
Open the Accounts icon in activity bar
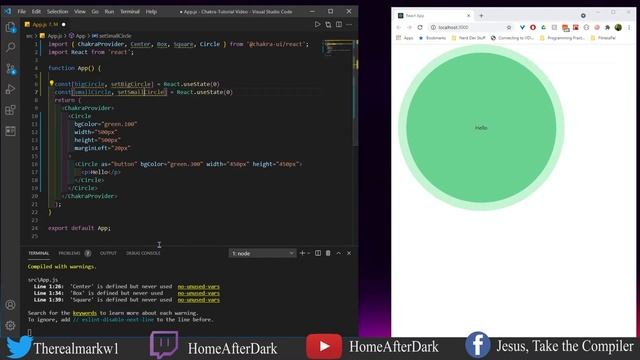[x=11, y=304]
